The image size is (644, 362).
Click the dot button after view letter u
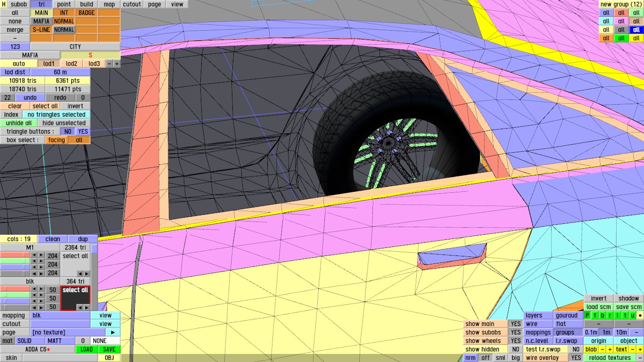pyautogui.click(x=640, y=315)
